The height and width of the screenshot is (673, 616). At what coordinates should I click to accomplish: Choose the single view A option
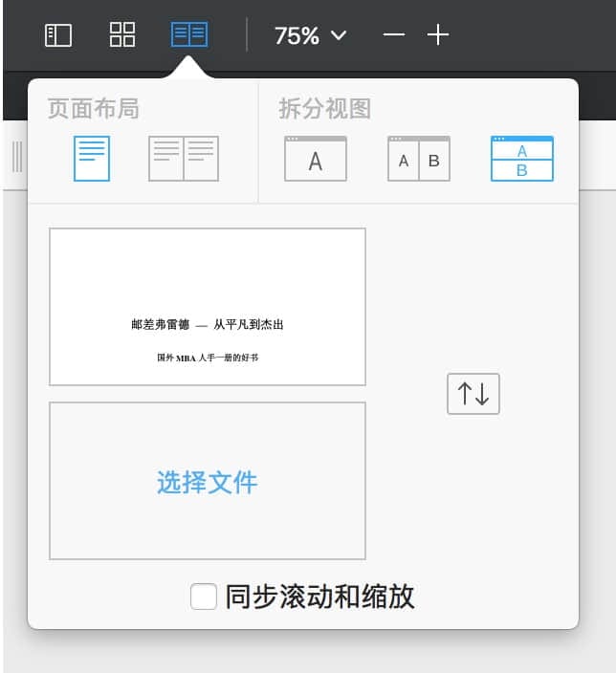[x=316, y=159]
